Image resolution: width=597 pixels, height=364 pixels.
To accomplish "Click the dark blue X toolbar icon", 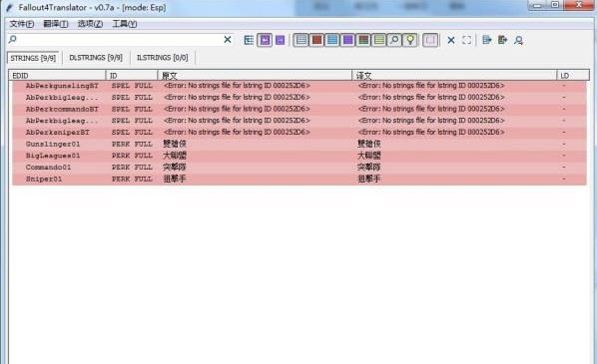I will [451, 40].
